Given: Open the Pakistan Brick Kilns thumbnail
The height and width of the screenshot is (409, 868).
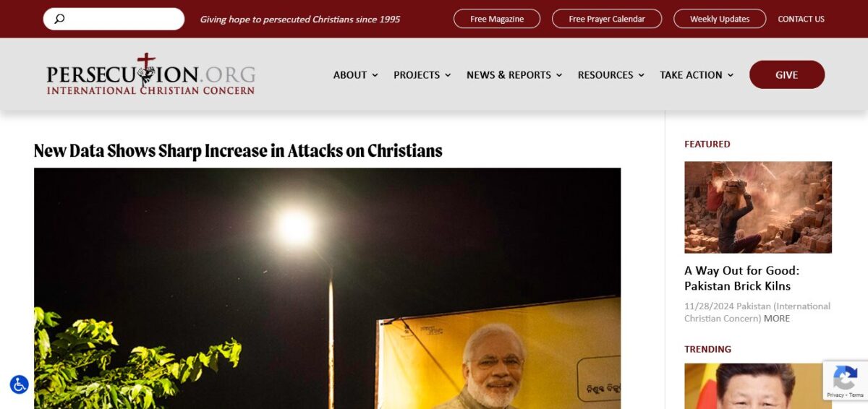Looking at the screenshot, I should click(x=758, y=207).
